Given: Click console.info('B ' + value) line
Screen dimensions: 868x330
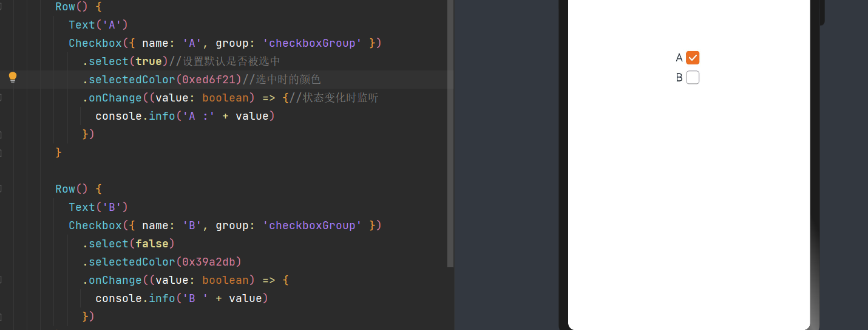Looking at the screenshot, I should coord(181,298).
